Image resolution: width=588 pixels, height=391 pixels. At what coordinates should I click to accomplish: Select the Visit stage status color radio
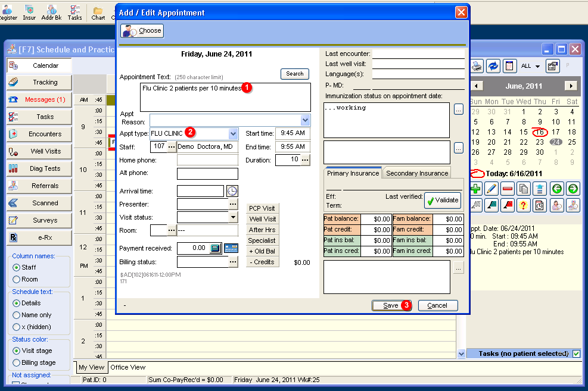point(16,351)
